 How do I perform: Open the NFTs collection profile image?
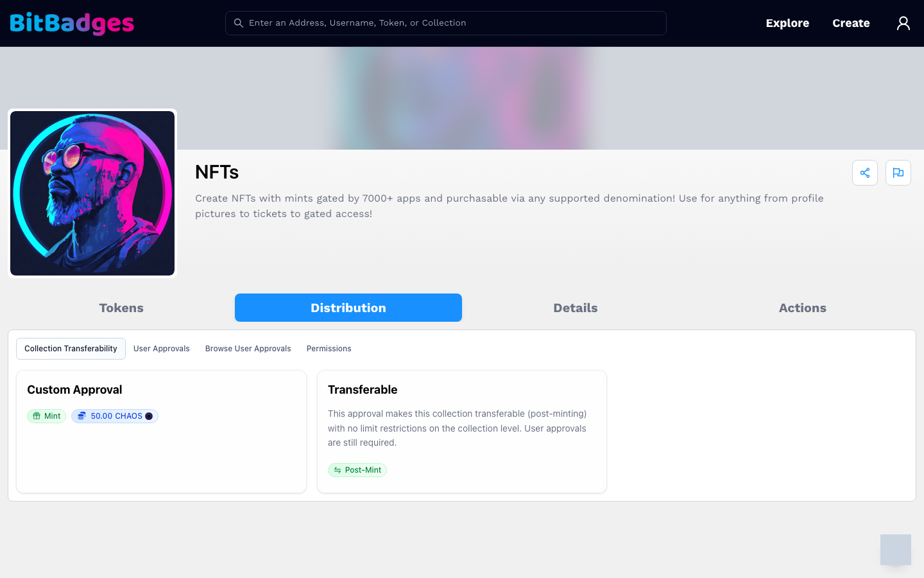pos(92,193)
